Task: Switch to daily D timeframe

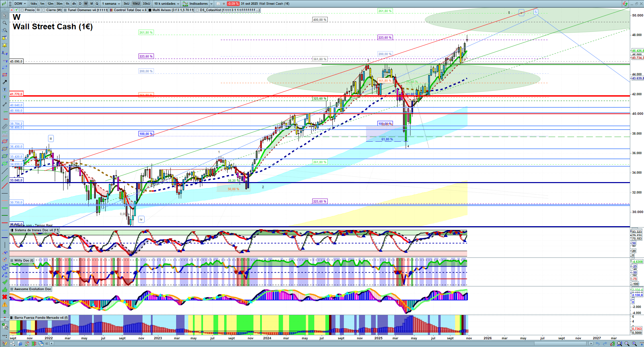Action: (80, 4)
